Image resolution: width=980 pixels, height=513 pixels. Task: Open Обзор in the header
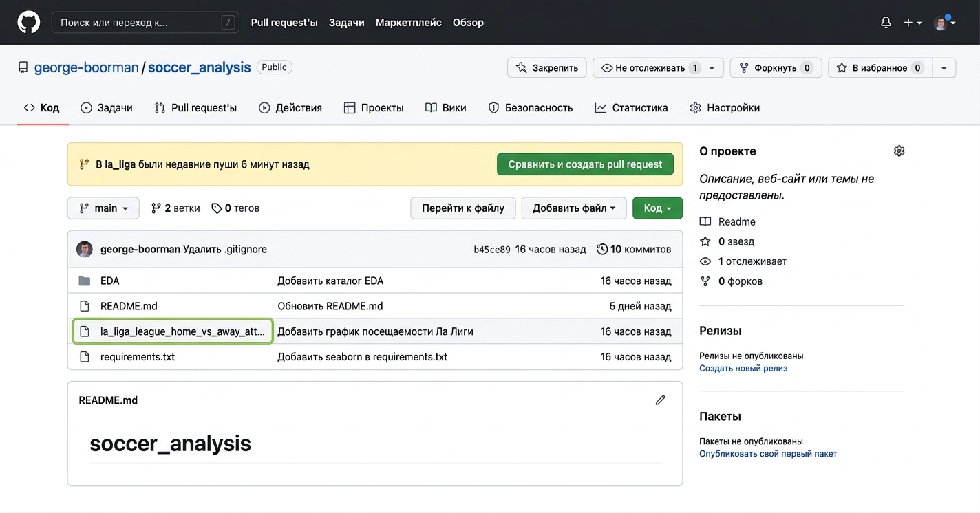coord(468,23)
